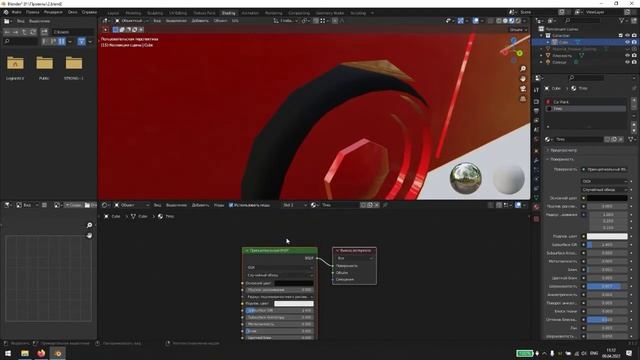The image size is (640, 360).
Task: Open the Public folder thumbnail
Action: pos(44,63)
